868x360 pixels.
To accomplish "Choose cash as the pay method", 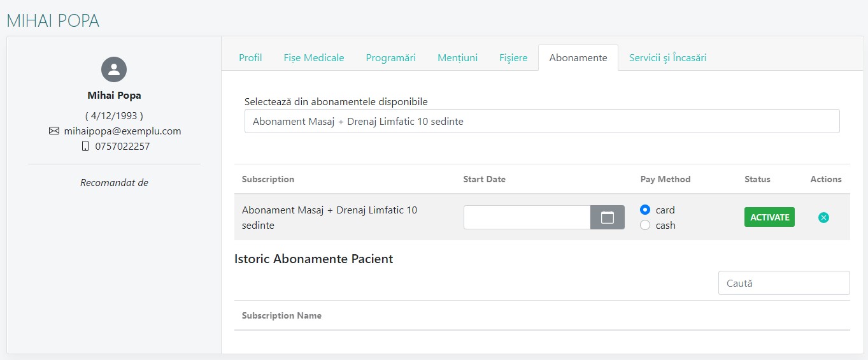I will coord(645,225).
